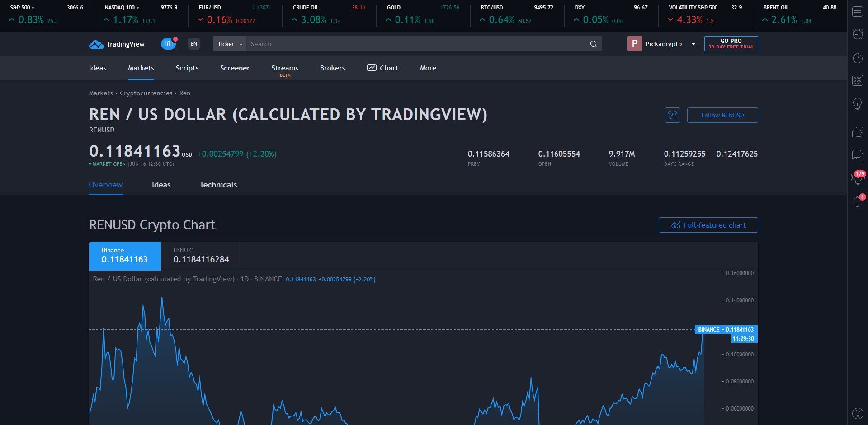
Task: Open the Full-featured chart button
Action: [x=708, y=225]
